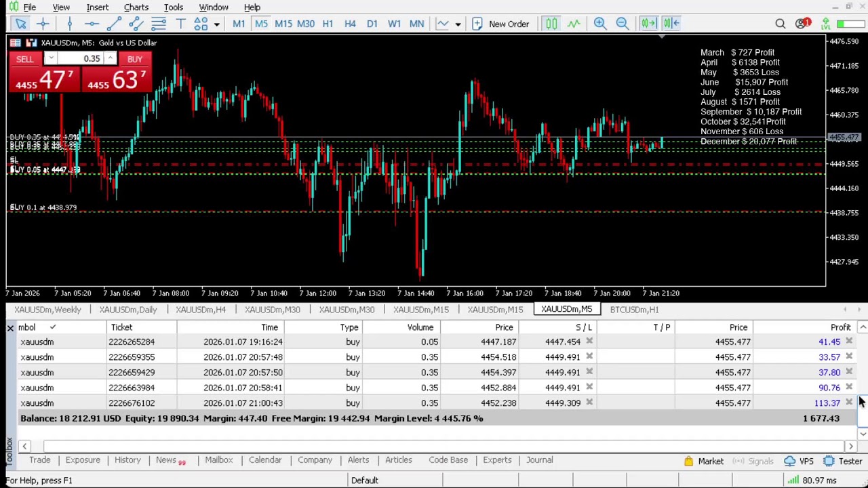Open the notifications account icon with red badge
The width and height of the screenshot is (868, 488).
[x=803, y=24]
